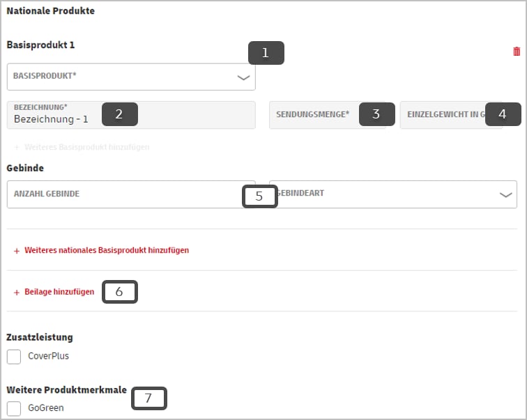Click callout marker number 6
Viewport: 527px width, 420px height.
pos(119,292)
